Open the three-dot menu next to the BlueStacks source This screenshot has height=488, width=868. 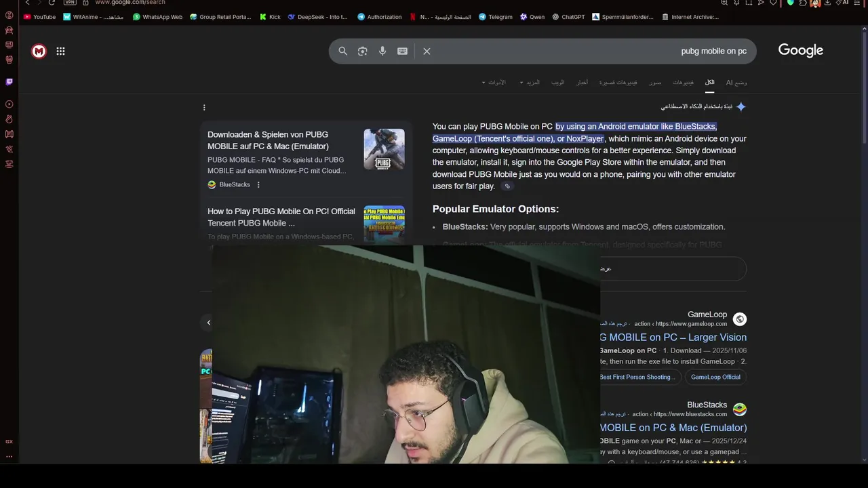[x=258, y=184]
